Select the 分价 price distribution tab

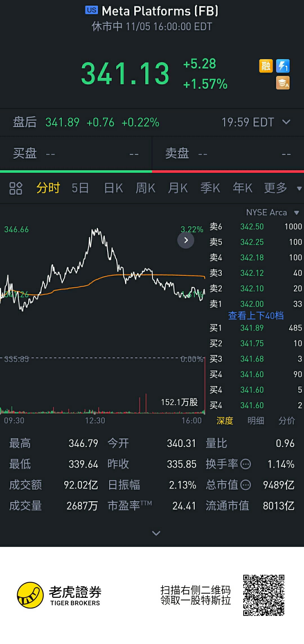[287, 421]
